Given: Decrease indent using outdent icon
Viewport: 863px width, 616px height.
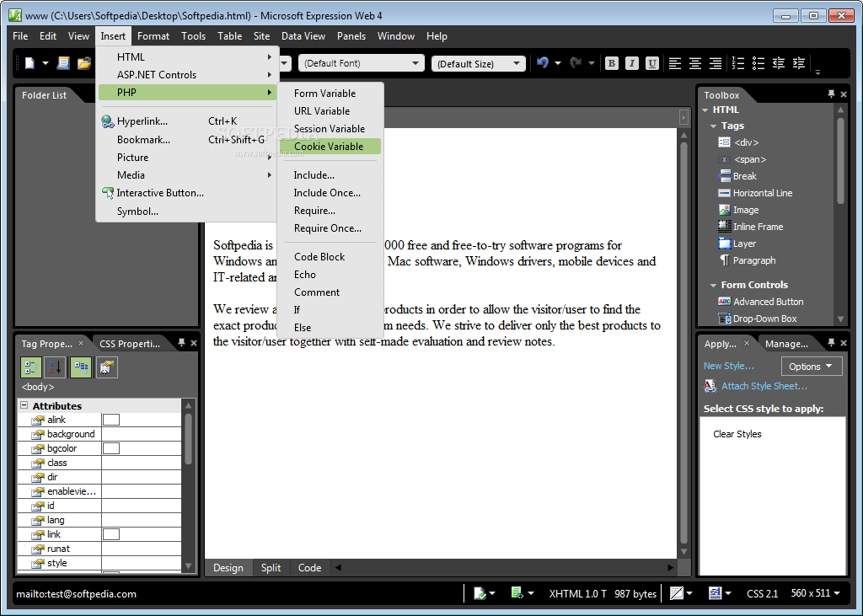Looking at the screenshot, I should (779, 63).
